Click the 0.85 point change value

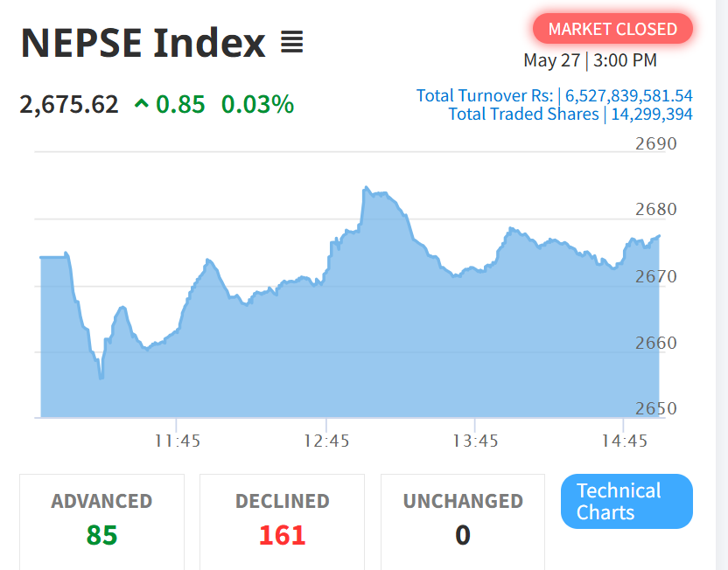pos(180,105)
